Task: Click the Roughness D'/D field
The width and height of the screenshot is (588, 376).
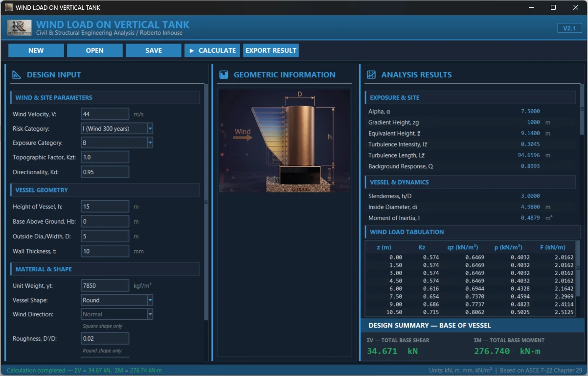Action: click(x=105, y=338)
